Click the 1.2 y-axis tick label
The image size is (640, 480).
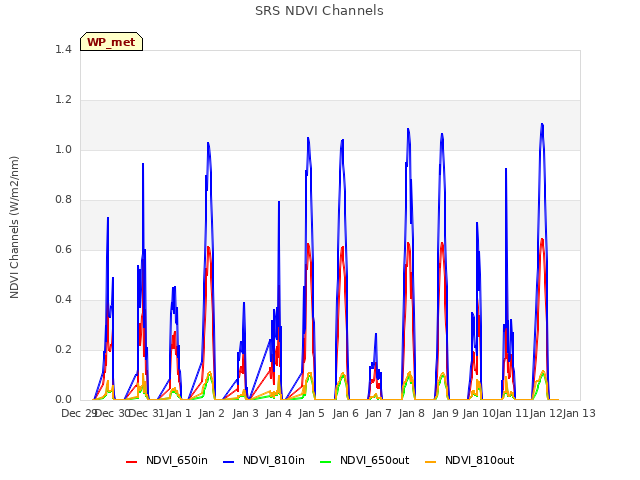(63, 100)
